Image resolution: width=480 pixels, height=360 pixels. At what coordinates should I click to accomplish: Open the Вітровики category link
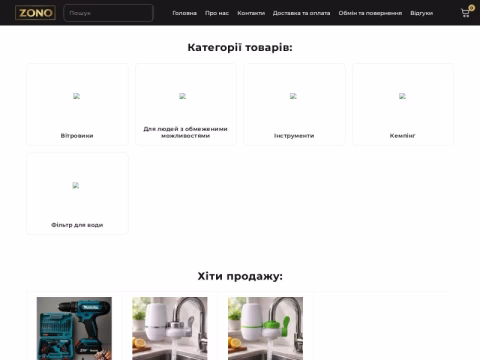(x=77, y=136)
